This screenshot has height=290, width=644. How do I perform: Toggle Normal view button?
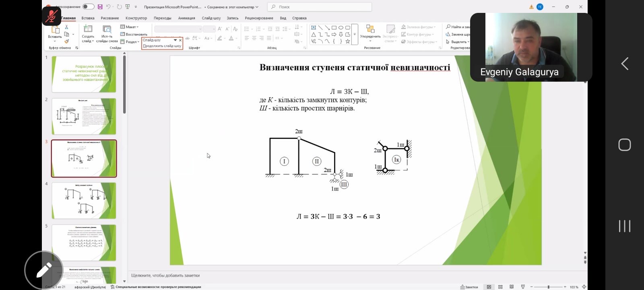point(489,287)
